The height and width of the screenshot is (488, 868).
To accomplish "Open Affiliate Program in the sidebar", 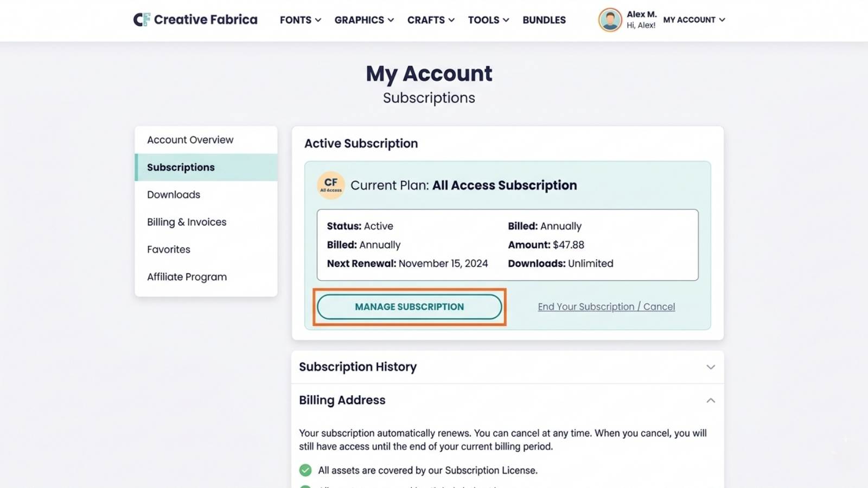I will coord(206,277).
